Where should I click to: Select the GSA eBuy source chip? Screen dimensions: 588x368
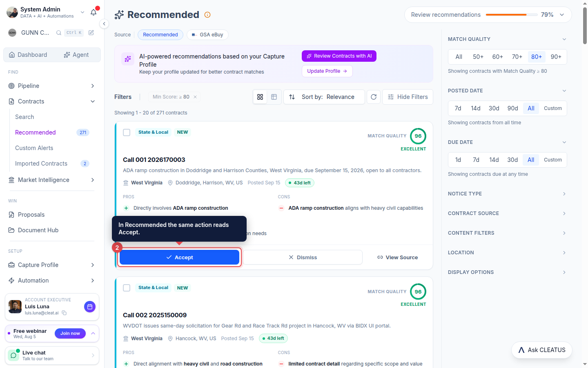pos(207,35)
